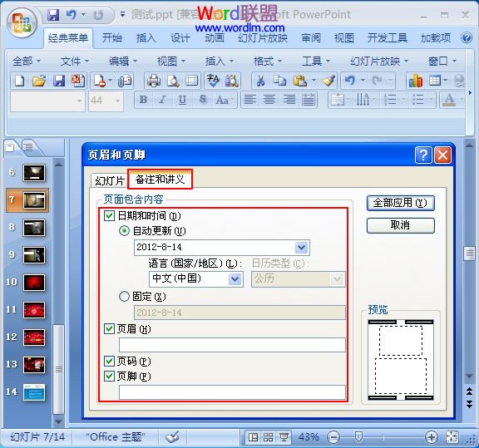Center align text
479x448 pixels.
pos(269,100)
